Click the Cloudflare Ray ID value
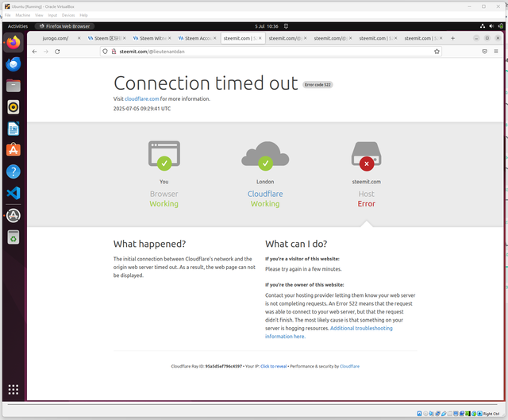The image size is (508, 420). pyautogui.click(x=224, y=366)
